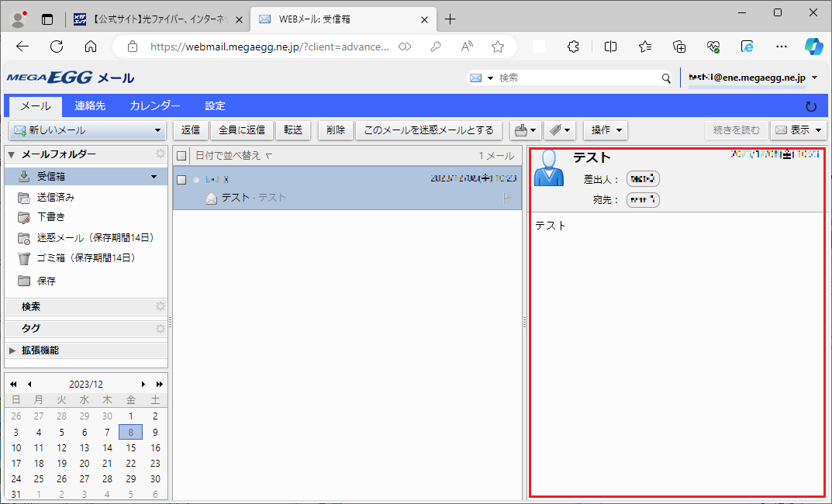
Task: Click the flag icon on テスト message
Action: click(x=509, y=198)
